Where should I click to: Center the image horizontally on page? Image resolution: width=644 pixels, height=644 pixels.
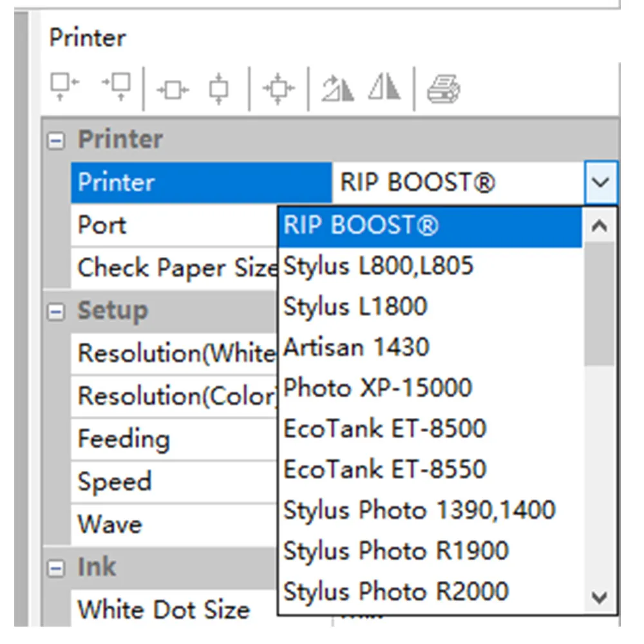click(x=173, y=89)
